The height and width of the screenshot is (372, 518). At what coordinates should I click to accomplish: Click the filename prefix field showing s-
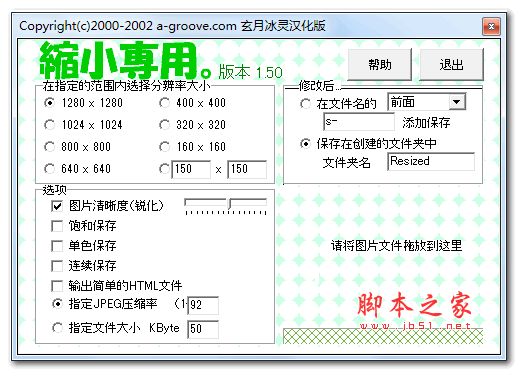tap(359, 122)
